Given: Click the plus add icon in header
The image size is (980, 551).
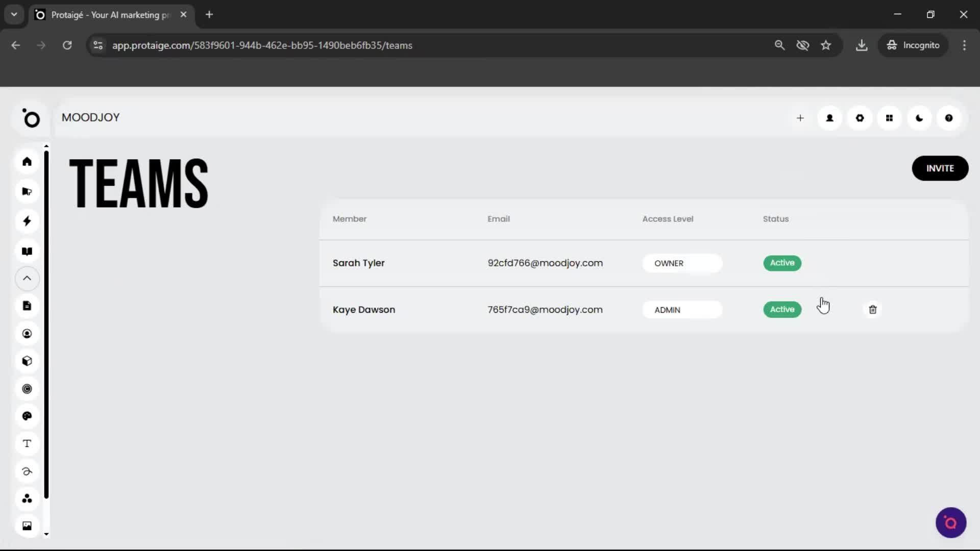Looking at the screenshot, I should pyautogui.click(x=800, y=118).
